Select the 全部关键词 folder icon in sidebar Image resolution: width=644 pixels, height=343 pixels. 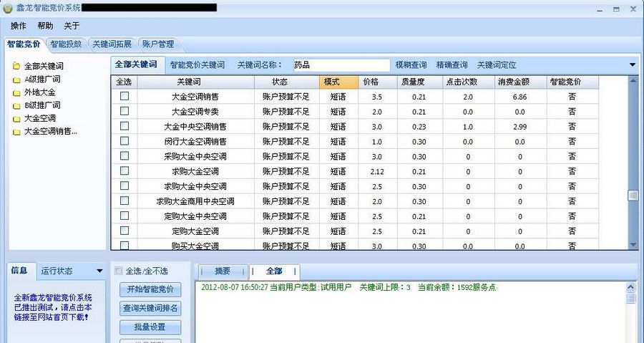(x=16, y=66)
